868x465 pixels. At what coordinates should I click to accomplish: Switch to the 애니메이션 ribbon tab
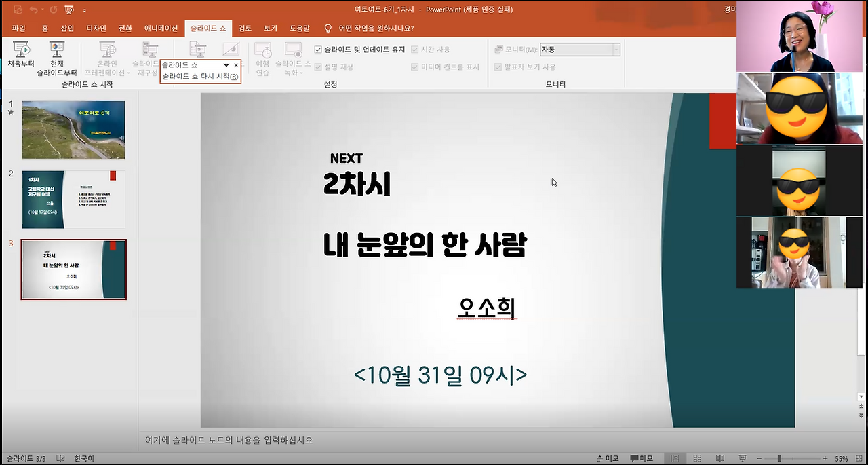163,29
